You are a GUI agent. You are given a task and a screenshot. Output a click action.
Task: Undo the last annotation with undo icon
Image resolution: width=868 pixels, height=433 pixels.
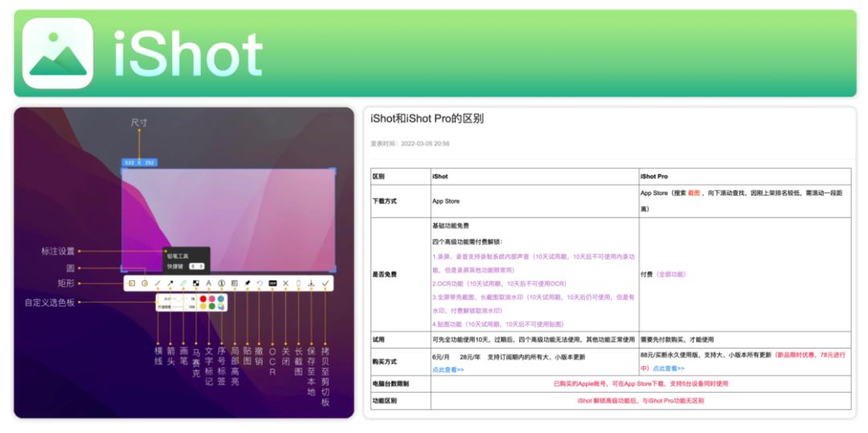click(x=260, y=283)
